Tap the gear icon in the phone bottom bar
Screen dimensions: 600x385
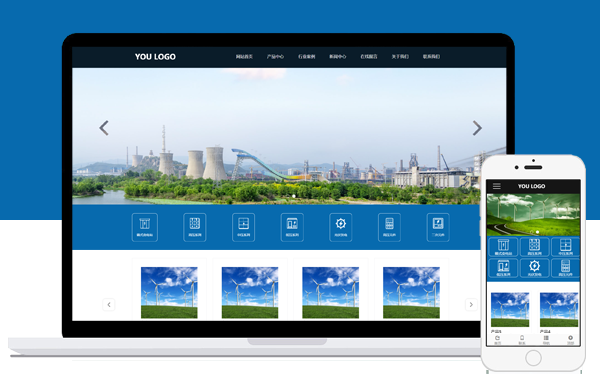(570, 339)
